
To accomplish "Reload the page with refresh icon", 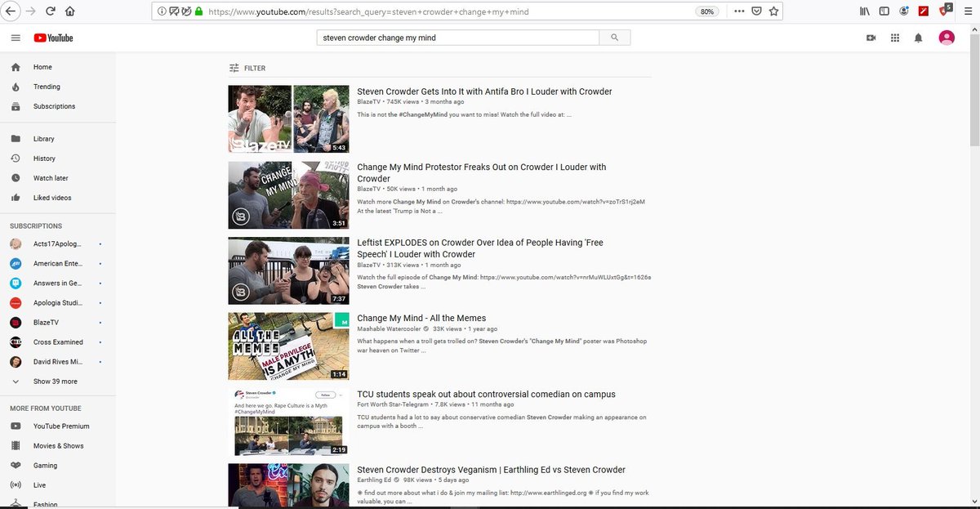I will [x=51, y=11].
